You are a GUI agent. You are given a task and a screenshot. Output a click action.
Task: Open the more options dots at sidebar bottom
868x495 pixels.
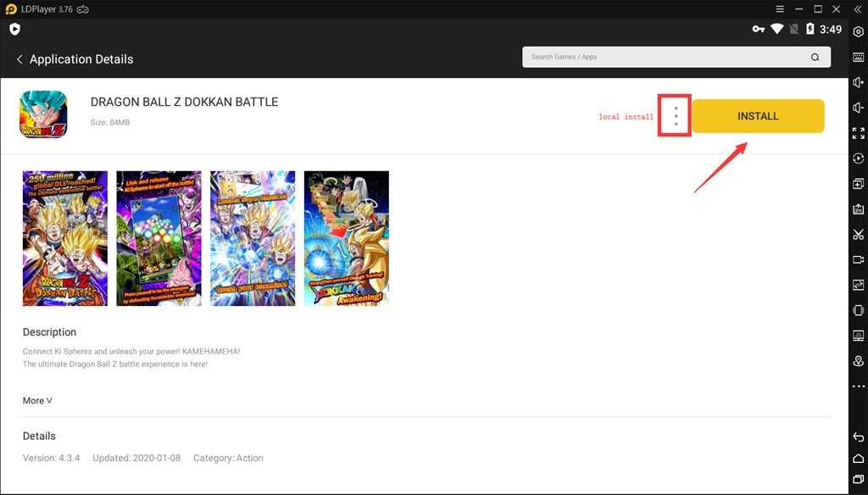pos(858,386)
